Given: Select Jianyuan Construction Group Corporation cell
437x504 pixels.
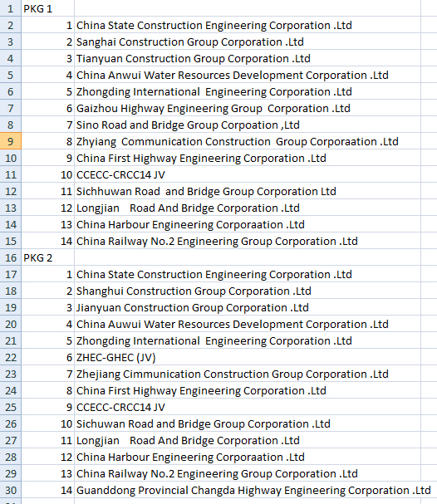Looking at the screenshot, I should click(248, 307).
